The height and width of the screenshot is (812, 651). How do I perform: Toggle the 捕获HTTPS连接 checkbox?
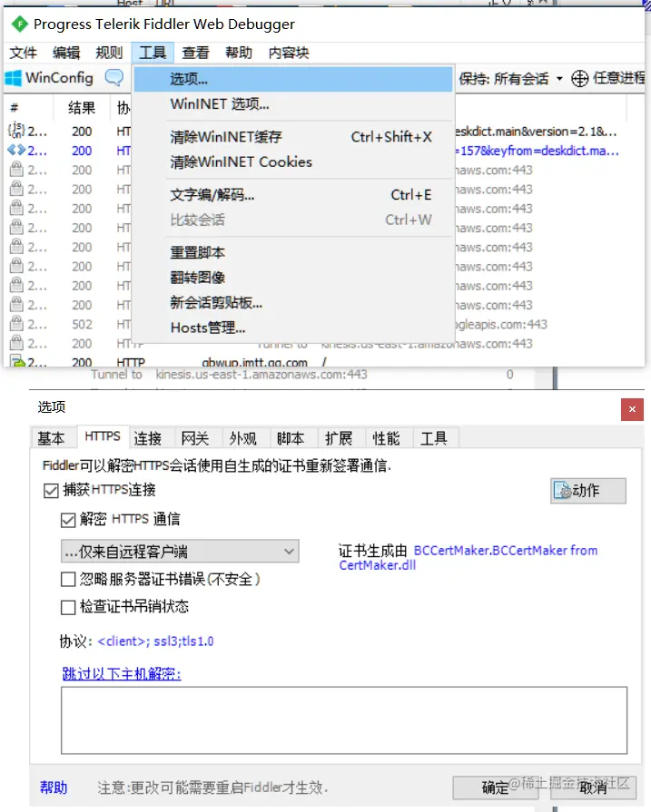coord(51,490)
